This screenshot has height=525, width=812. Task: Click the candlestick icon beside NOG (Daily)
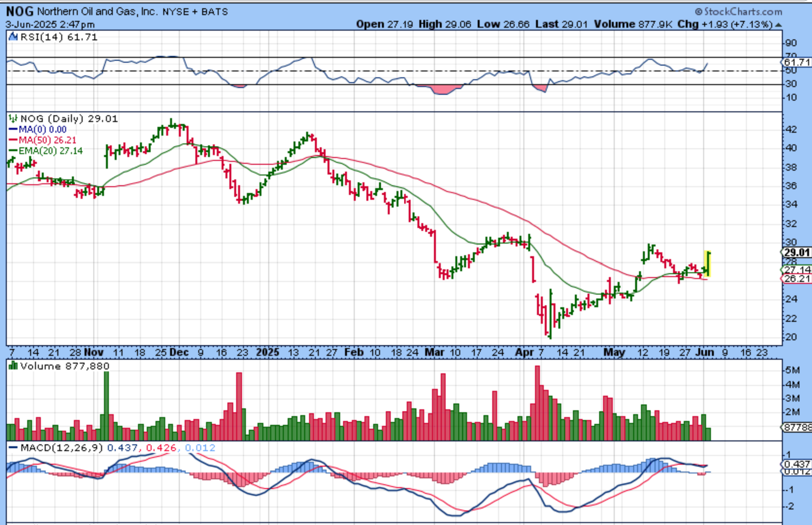coord(14,118)
